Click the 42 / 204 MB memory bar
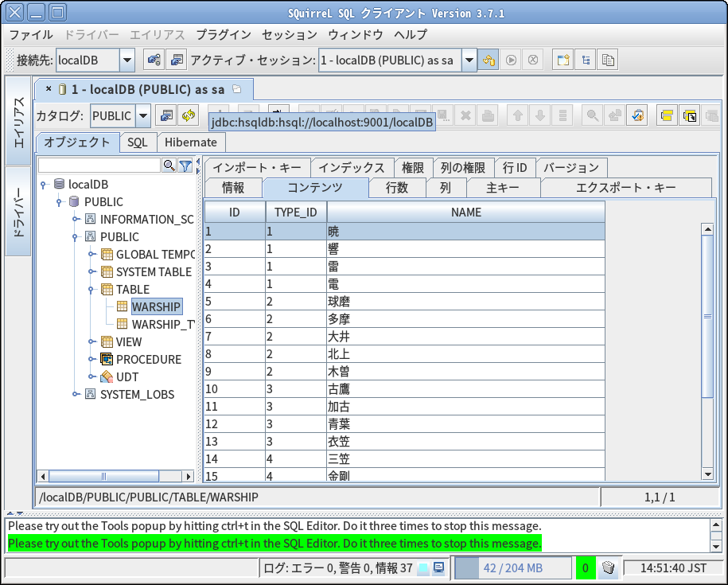Image resolution: width=728 pixels, height=585 pixels. tap(512, 567)
